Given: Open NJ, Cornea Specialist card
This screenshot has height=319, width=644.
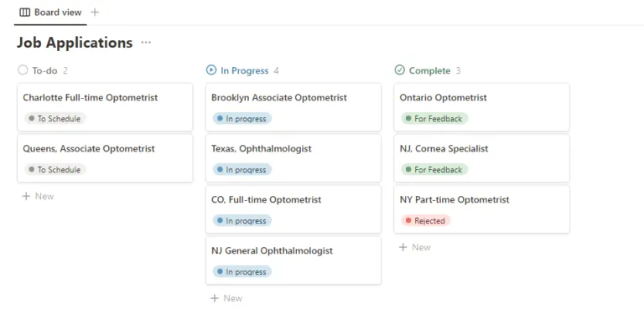Looking at the screenshot, I should pyautogui.click(x=482, y=158).
